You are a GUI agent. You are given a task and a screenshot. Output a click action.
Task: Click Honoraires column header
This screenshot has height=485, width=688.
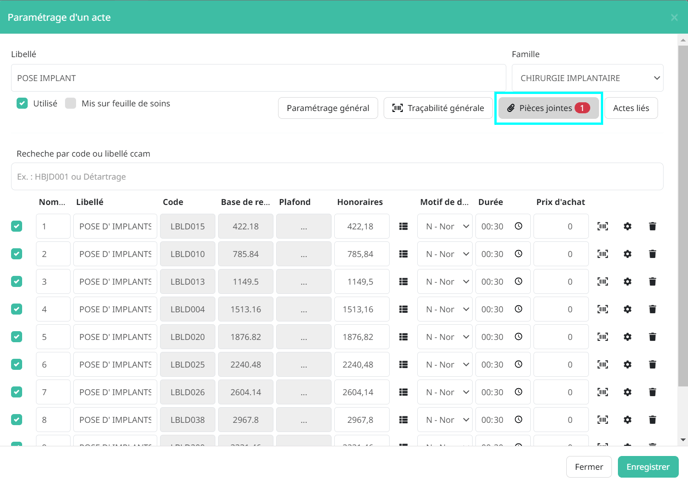click(x=360, y=202)
